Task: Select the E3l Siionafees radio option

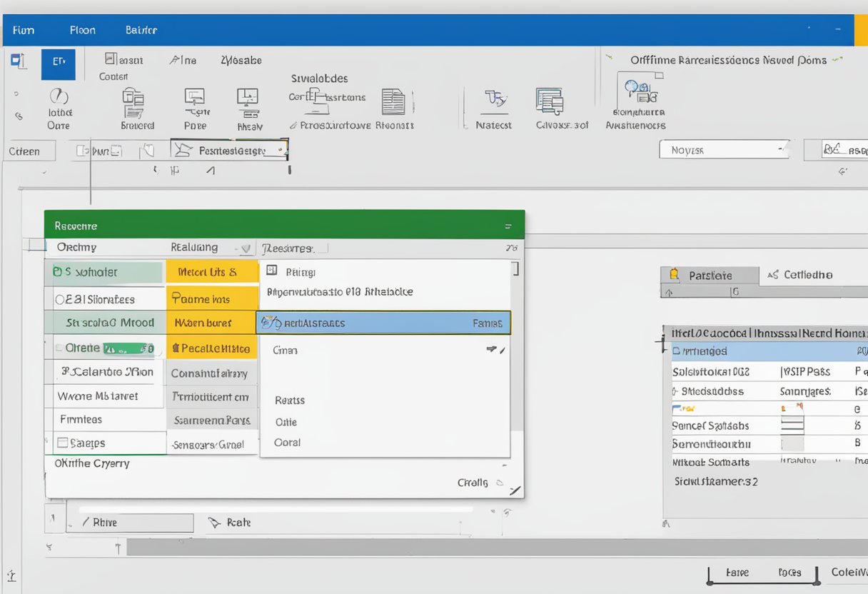Action: (60, 299)
